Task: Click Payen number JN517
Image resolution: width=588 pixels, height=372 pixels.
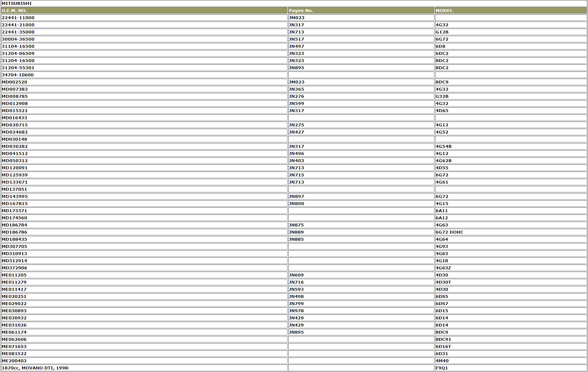Action: [x=361, y=39]
